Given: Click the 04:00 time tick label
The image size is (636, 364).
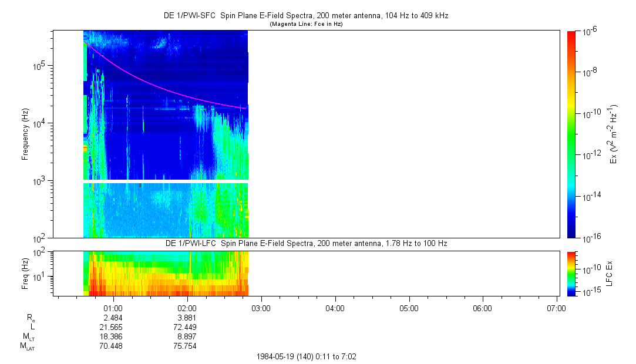Looking at the screenshot, I should coord(335,308).
